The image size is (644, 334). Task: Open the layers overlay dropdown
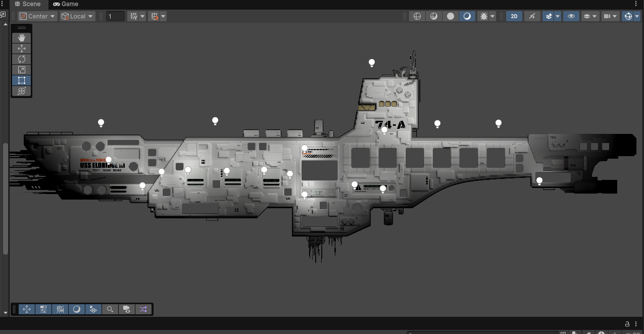pos(590,16)
